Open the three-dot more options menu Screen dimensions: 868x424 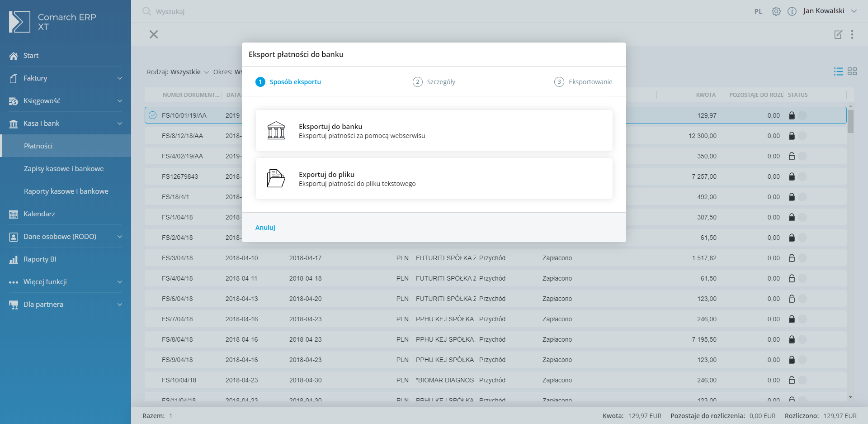coord(852,34)
